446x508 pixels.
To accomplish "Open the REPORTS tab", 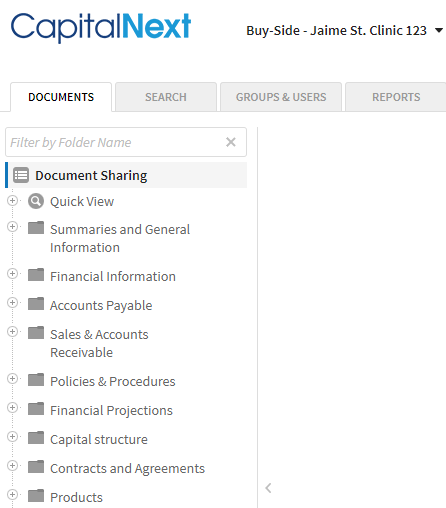I will pyautogui.click(x=396, y=97).
